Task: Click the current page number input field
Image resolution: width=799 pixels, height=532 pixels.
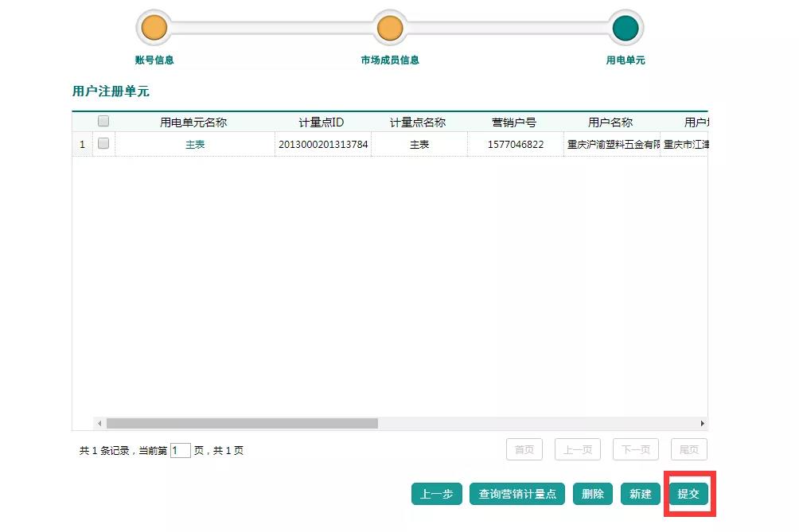Action: 181,451
